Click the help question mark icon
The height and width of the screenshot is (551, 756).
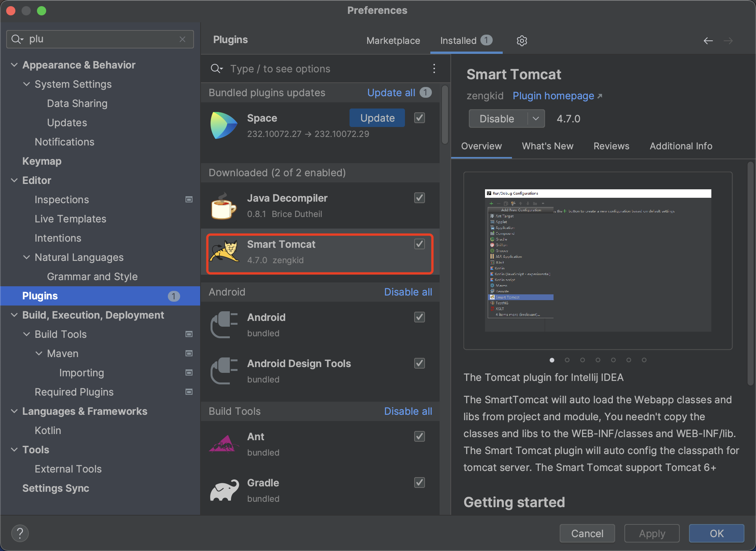(20, 533)
